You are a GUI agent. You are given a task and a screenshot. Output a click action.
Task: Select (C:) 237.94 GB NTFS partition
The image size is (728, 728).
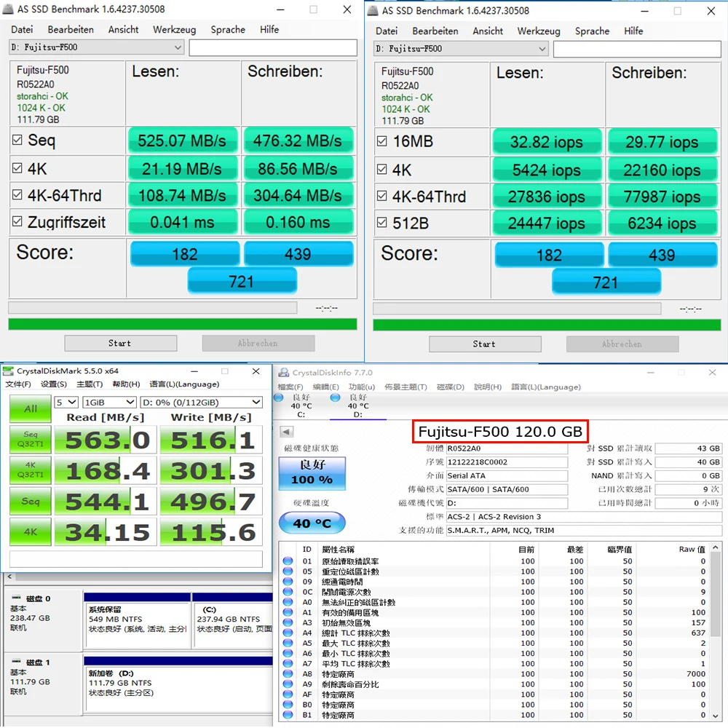point(233,620)
